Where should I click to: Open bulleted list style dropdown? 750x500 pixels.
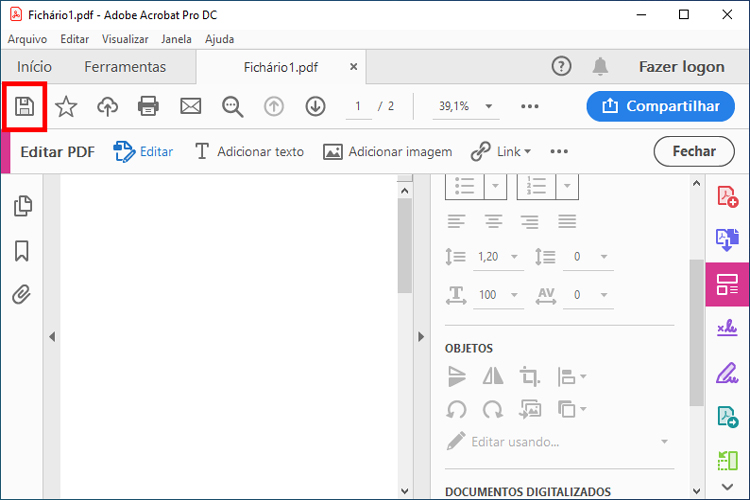coord(496,186)
